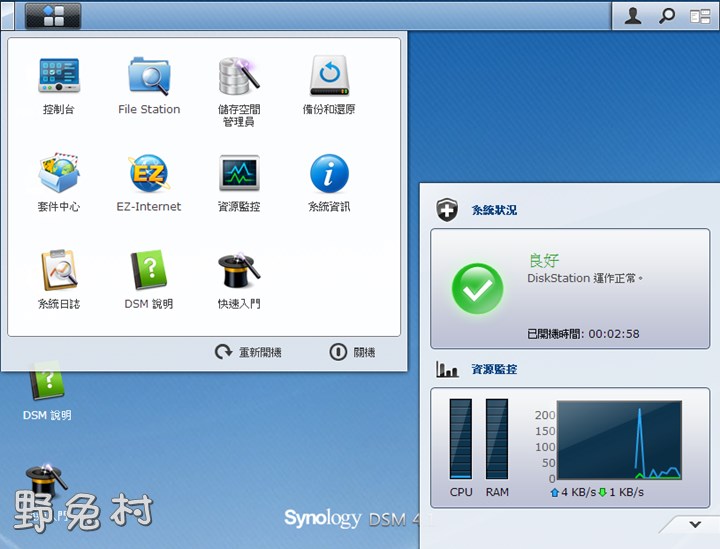Click the 系統狀況 widget title
The height and width of the screenshot is (549, 720).
click(x=494, y=210)
